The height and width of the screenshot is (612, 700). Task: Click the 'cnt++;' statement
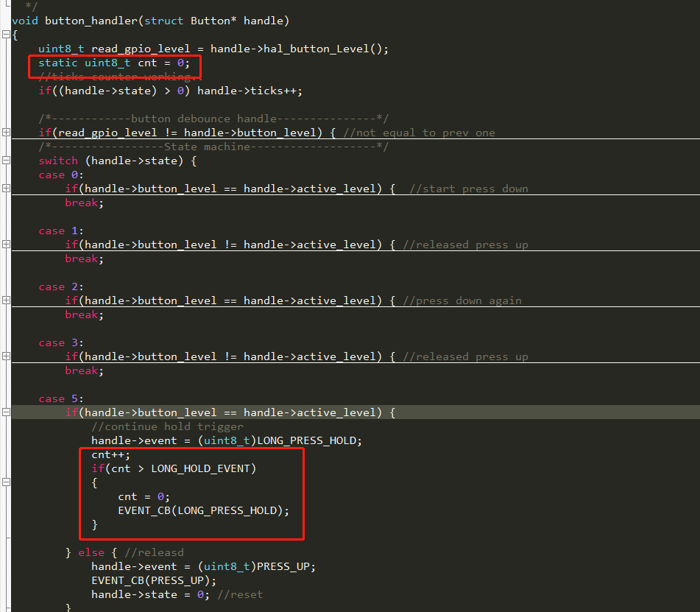[x=110, y=454]
